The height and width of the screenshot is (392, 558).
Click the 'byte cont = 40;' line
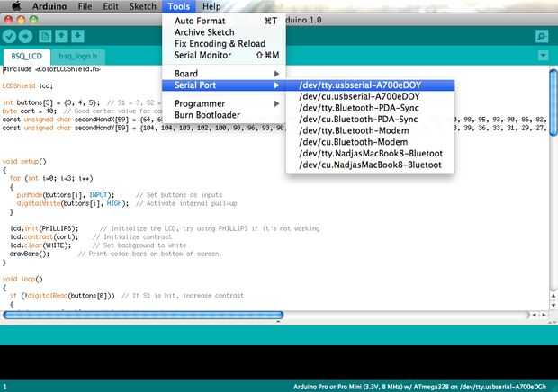(30, 111)
